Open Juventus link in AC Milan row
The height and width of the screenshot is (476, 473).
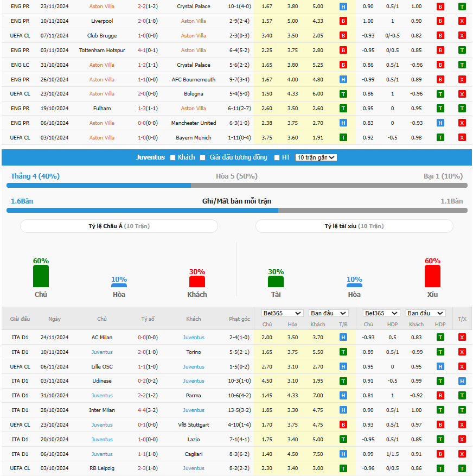coord(193,337)
